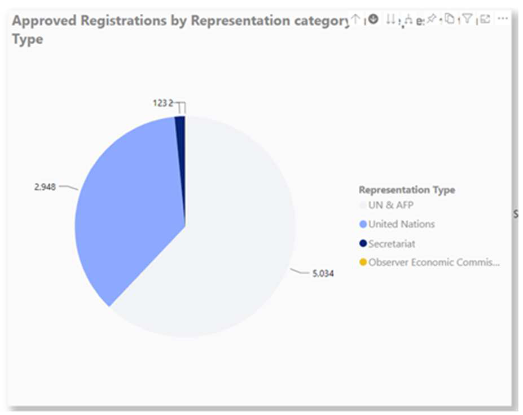Click the United Nations light-blue legend marker
The height and width of the screenshot is (415, 523).
363,224
